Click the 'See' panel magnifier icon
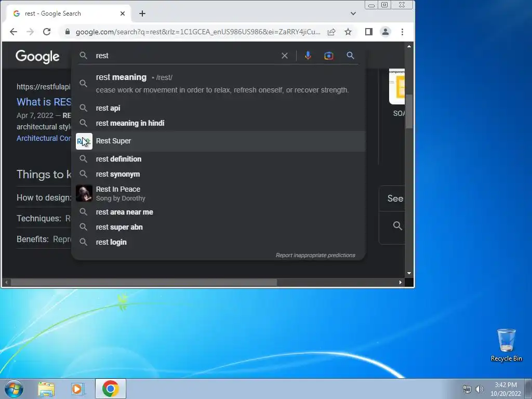 click(x=397, y=225)
